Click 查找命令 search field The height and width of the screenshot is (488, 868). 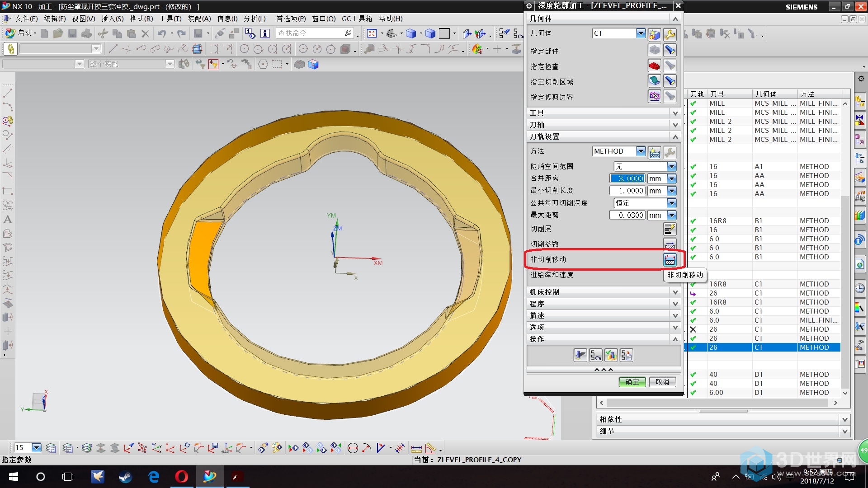[315, 33]
